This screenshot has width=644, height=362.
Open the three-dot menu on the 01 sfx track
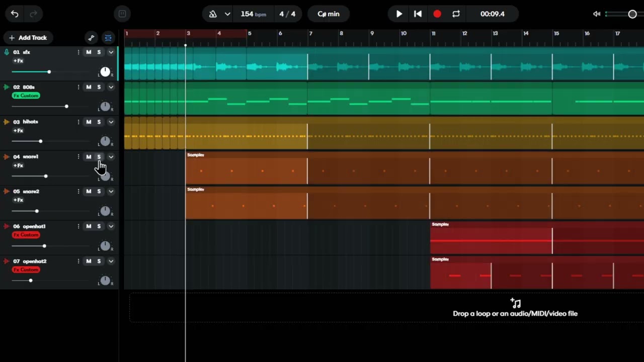click(x=78, y=52)
